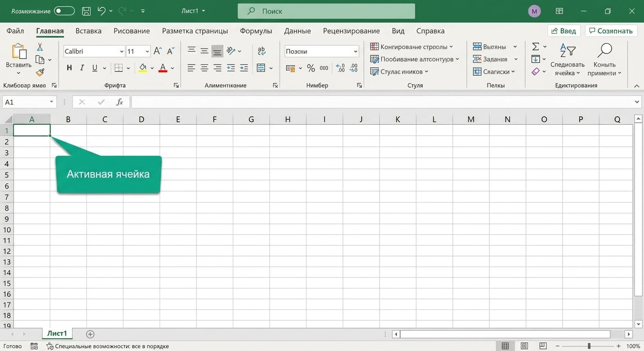Switch to Page Break Preview view
Viewport: 644px width, 351px height.
pyautogui.click(x=543, y=346)
